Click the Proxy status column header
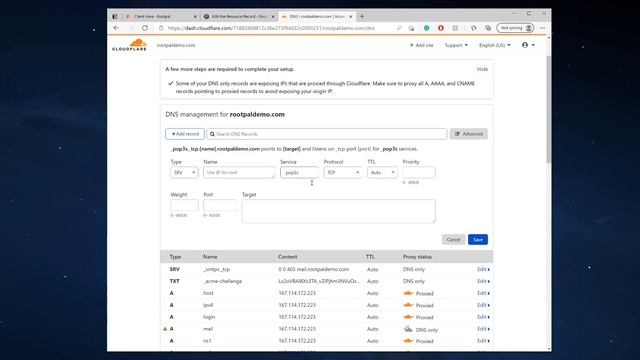The image size is (640, 360). (417, 257)
